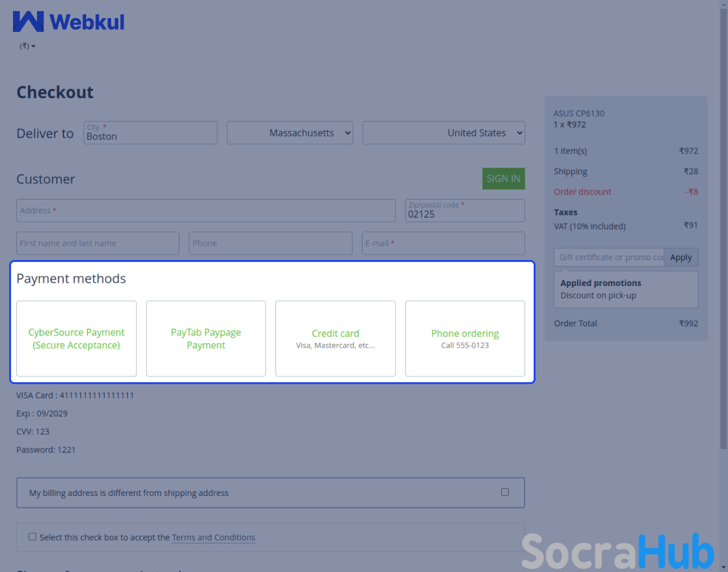Click the Order discount label
The width and height of the screenshot is (728, 572).
(582, 192)
